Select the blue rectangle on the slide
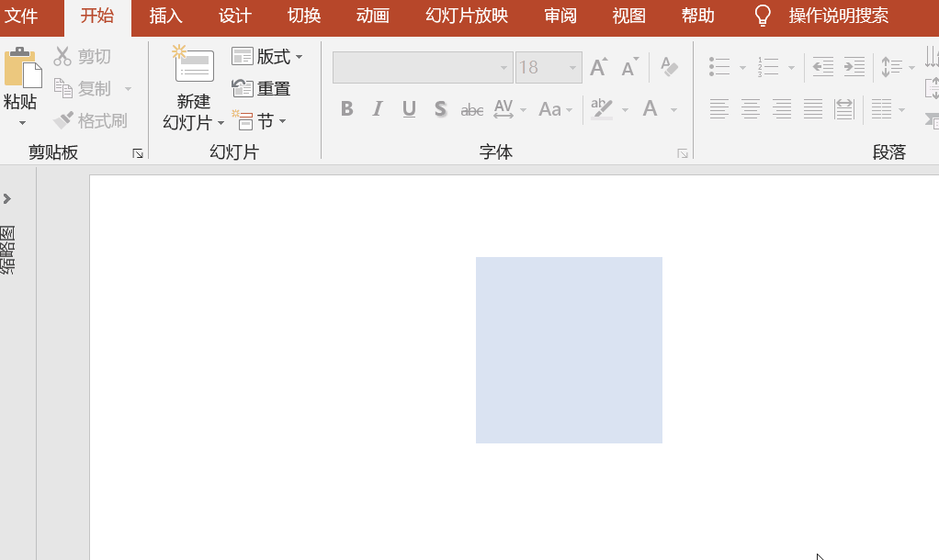Image resolution: width=939 pixels, height=560 pixels. [x=569, y=350]
